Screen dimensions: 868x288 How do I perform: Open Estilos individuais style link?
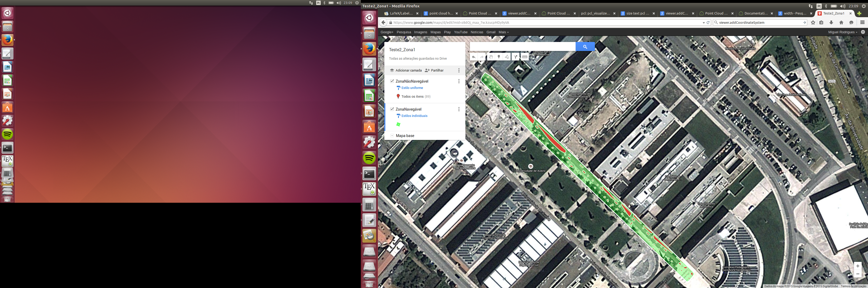click(414, 116)
